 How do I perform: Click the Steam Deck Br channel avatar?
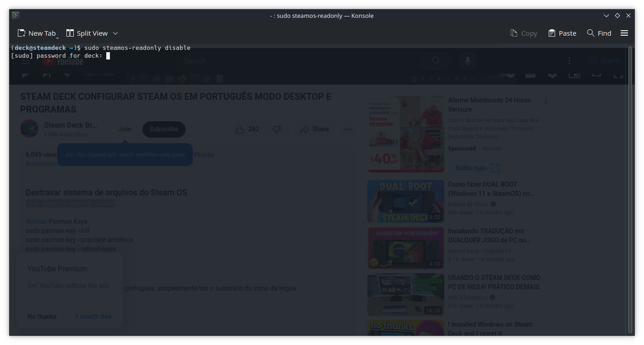(29, 129)
